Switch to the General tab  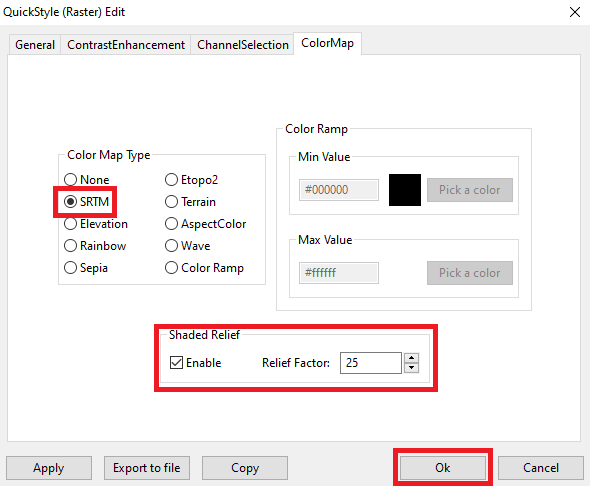tap(35, 45)
